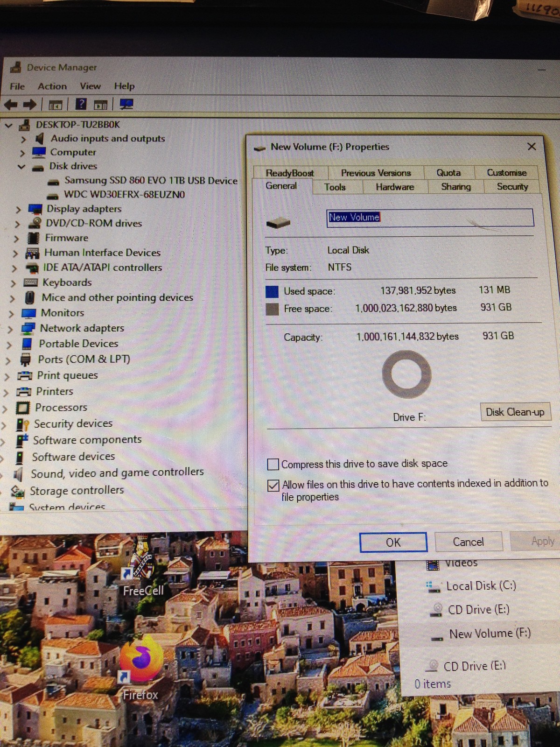Open the File menu in Device Manager
560x747 pixels.
coord(17,86)
